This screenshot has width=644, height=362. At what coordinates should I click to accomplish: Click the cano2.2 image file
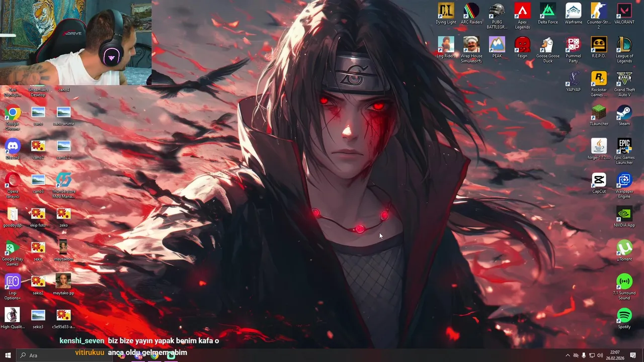(63, 149)
